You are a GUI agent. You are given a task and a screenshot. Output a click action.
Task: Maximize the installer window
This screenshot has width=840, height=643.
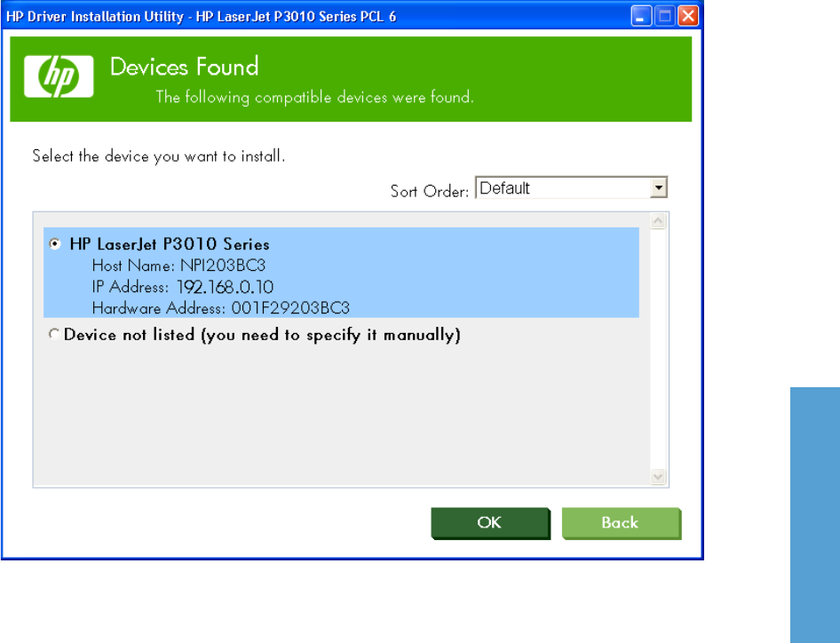pos(665,16)
